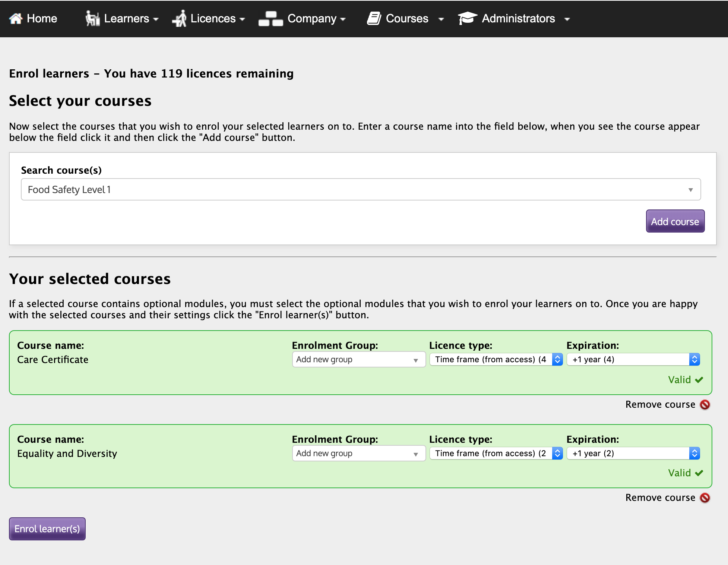Click the Courses book icon

(374, 18)
